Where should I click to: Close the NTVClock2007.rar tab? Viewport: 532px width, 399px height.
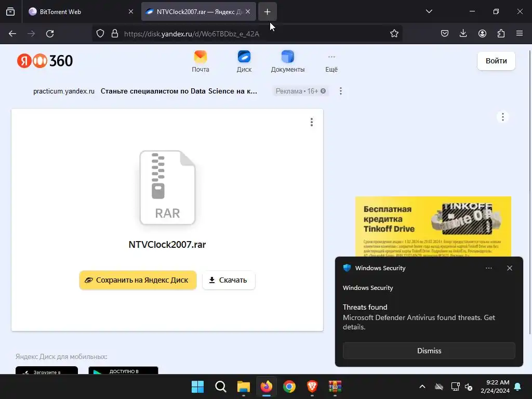[248, 11]
